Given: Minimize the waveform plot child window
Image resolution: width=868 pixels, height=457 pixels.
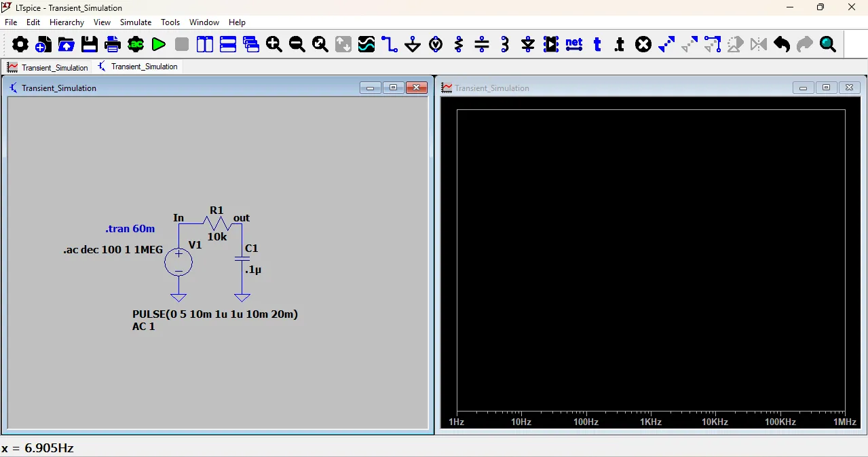Looking at the screenshot, I should 803,88.
